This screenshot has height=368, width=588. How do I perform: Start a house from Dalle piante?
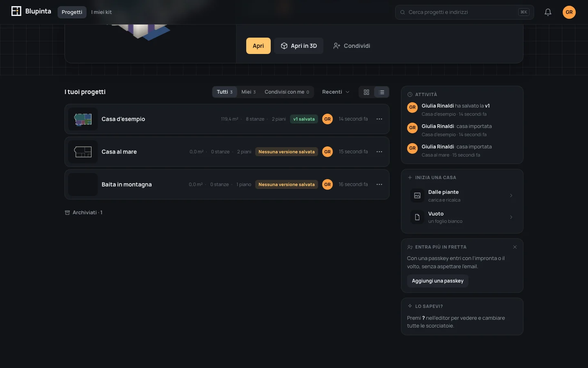click(x=462, y=195)
